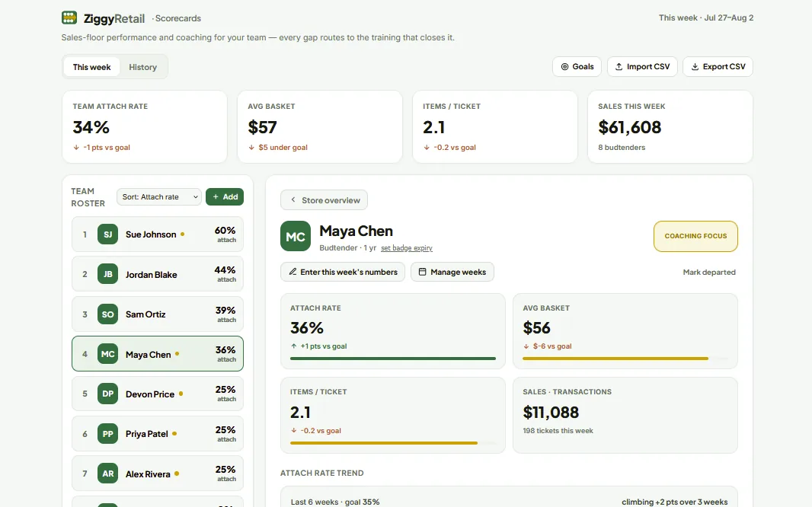The image size is (812, 507).
Task: Click the coaching dot next to Devon Price
Action: (x=181, y=394)
